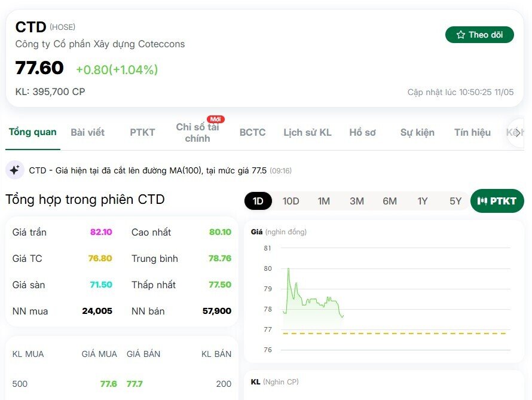This screenshot has height=400, width=532.
Task: Click the Tổng hợp trong phiên CTD heading
Action: [x=85, y=200]
